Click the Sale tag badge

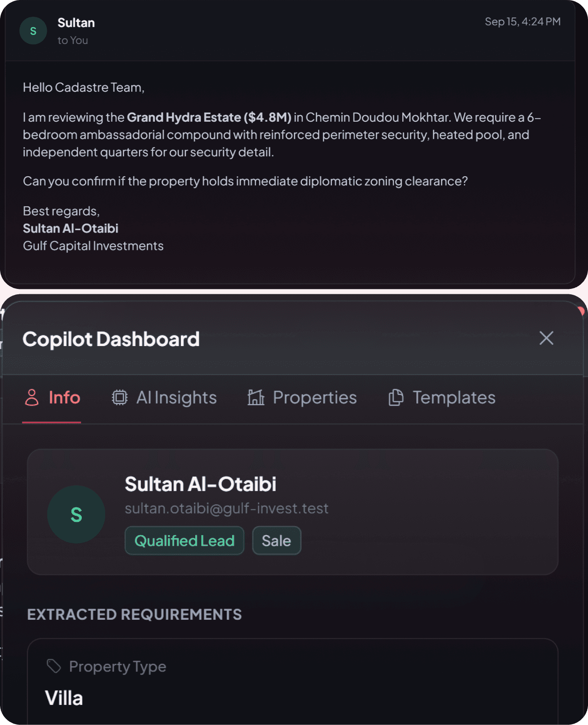click(277, 540)
